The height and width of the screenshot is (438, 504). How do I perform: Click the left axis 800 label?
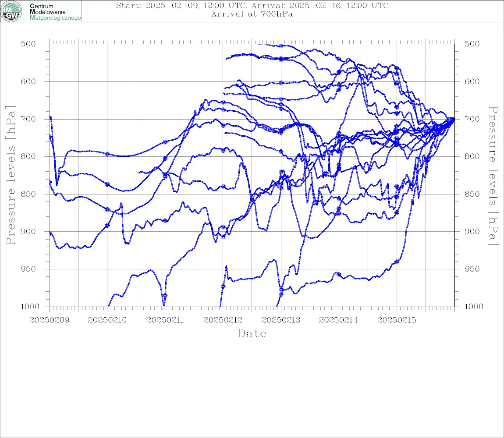(x=28, y=156)
